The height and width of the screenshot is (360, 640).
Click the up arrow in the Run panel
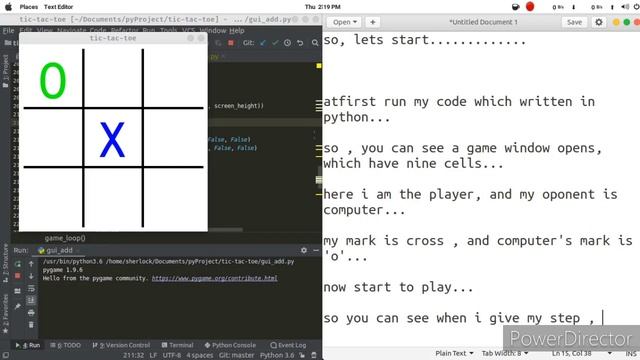click(x=31, y=264)
